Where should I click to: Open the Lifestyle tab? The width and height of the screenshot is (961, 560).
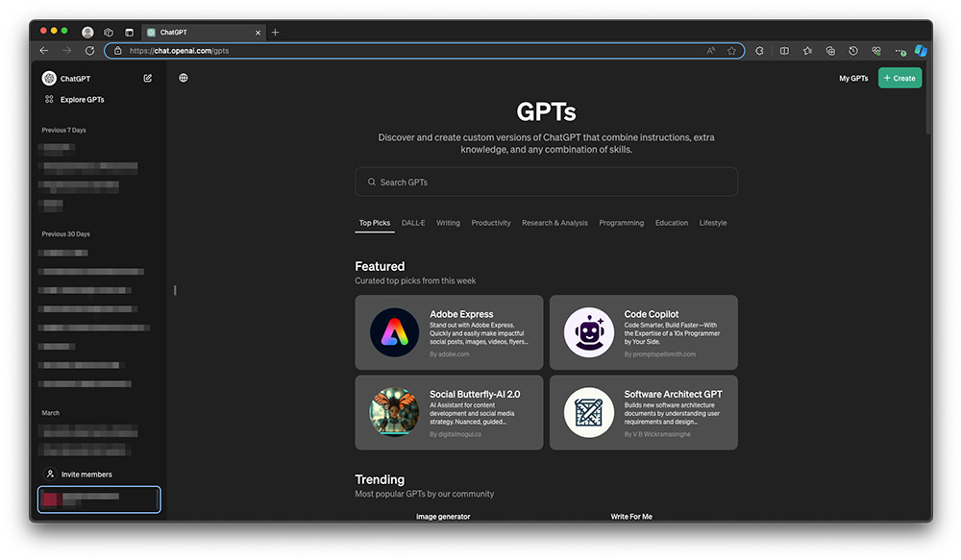[x=713, y=223]
